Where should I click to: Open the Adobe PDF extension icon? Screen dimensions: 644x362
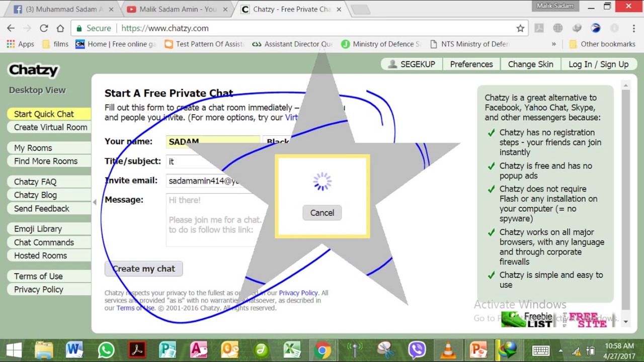pos(539,28)
